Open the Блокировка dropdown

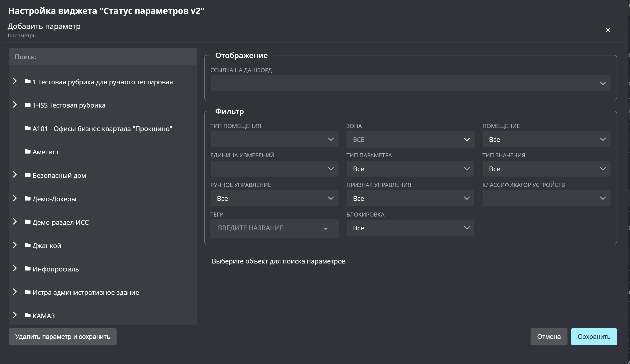click(410, 228)
